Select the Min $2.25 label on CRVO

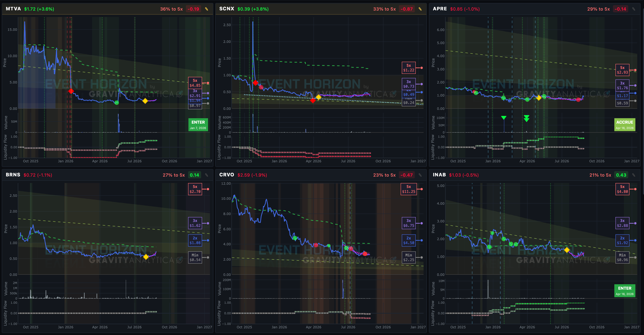(408, 257)
